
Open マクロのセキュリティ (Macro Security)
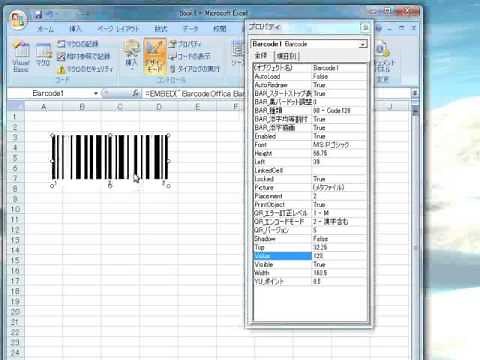coord(85,69)
